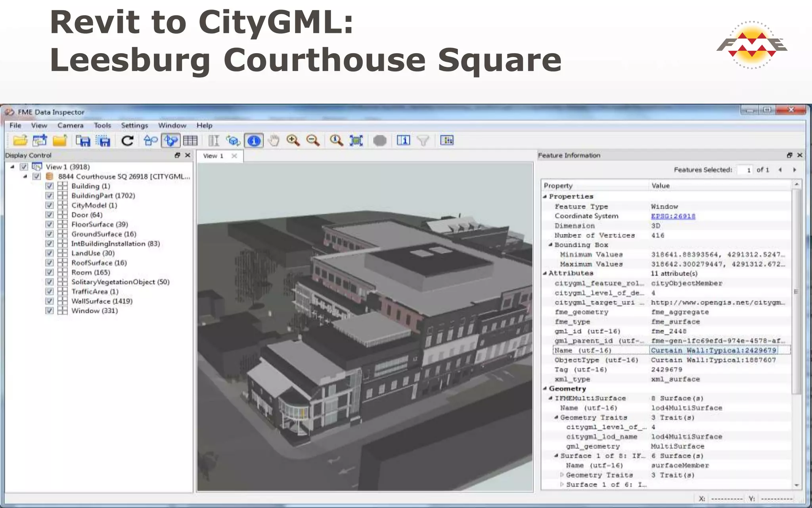The height and width of the screenshot is (508, 812).
Task: Click the Zoom to Selected Features icon
Action: coord(336,140)
